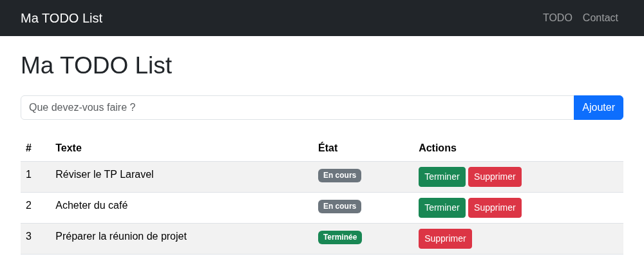The width and height of the screenshot is (644, 270).
Task: Supprimer the 'Réviser le TP Laravel' task
Action: 495,177
